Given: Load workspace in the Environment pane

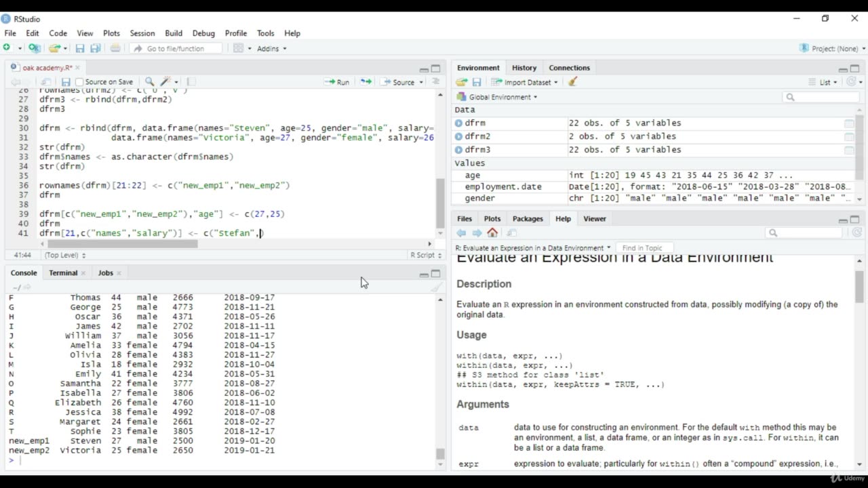Looking at the screenshot, I should pyautogui.click(x=462, y=82).
